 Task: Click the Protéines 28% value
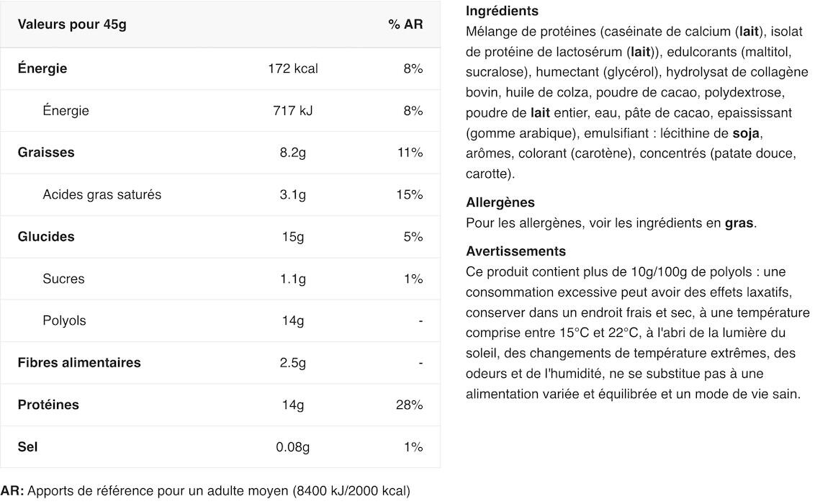point(409,405)
